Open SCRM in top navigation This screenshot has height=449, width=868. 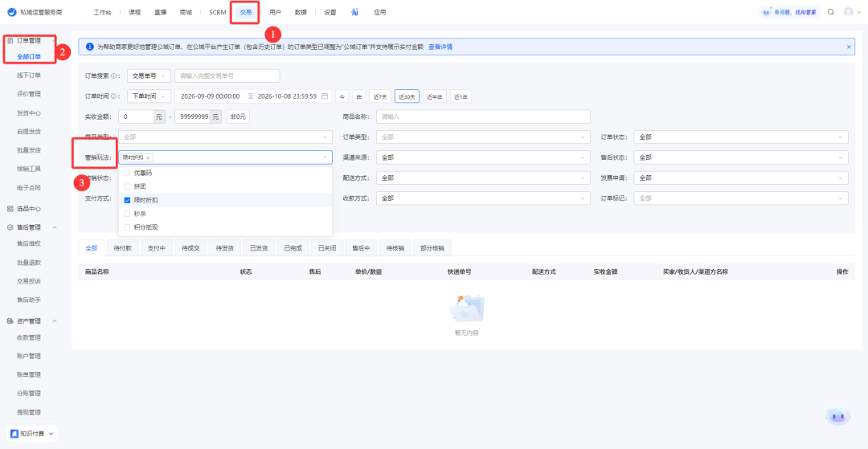pyautogui.click(x=218, y=12)
